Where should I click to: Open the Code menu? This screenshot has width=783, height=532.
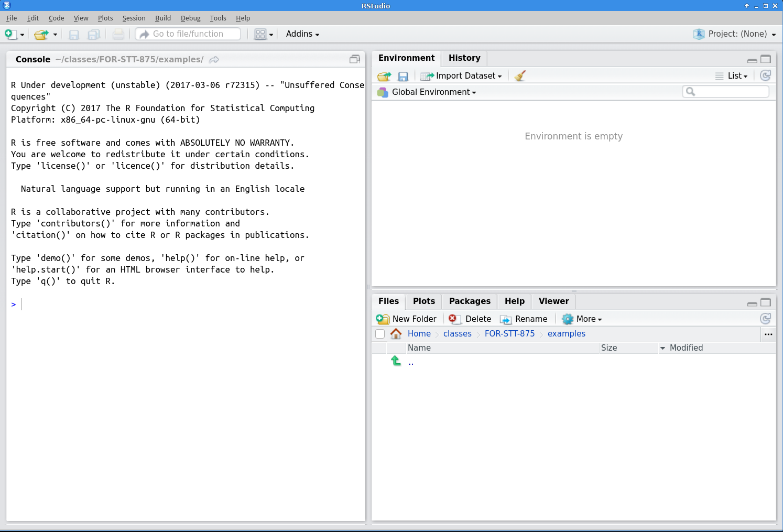click(57, 18)
